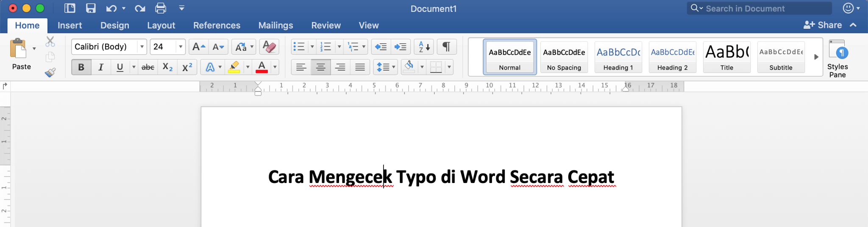This screenshot has width=868, height=227.
Task: Toggle Bold formatting off
Action: coord(81,67)
